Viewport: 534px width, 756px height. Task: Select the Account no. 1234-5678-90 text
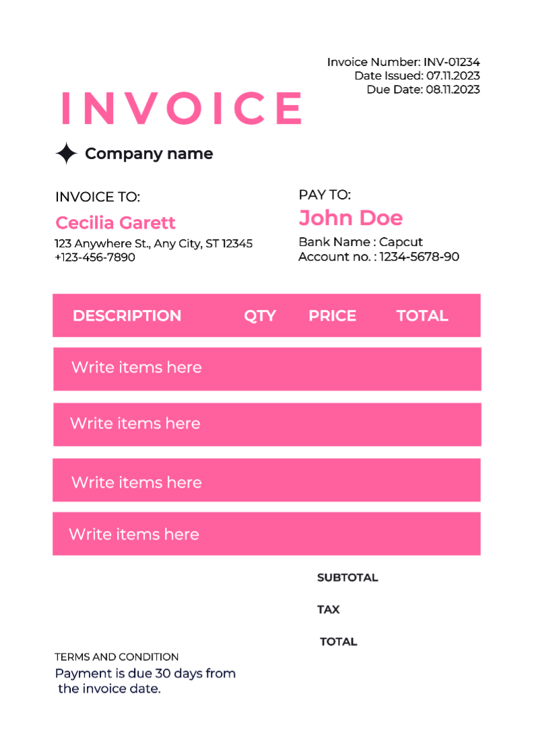378,257
